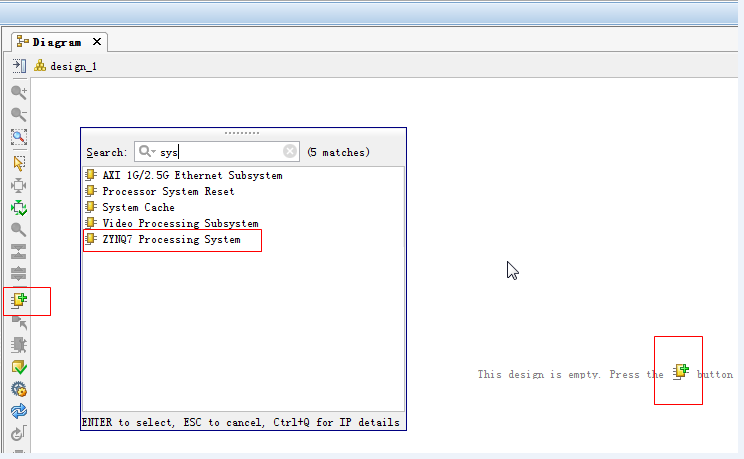The image size is (744, 459).
Task: Open the search options magnifier dropdown
Action: pyautogui.click(x=147, y=152)
